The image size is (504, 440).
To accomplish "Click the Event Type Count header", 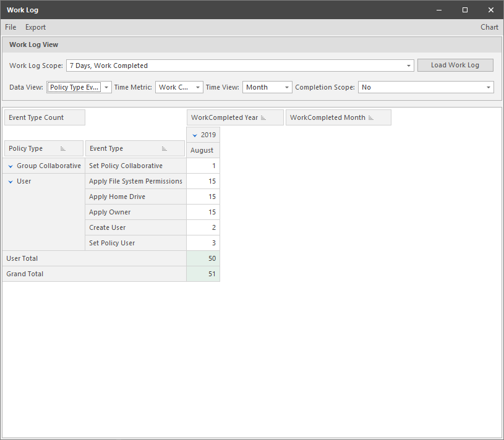I will point(44,117).
